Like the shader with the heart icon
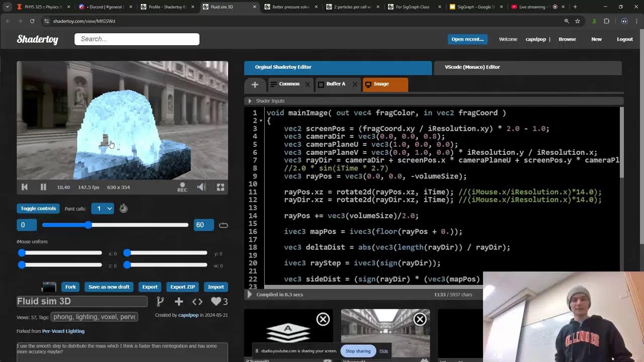This screenshot has width=644, height=362. pos(216,301)
